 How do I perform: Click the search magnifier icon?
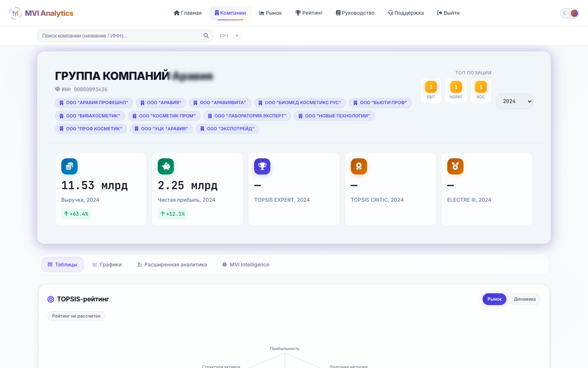[206, 36]
